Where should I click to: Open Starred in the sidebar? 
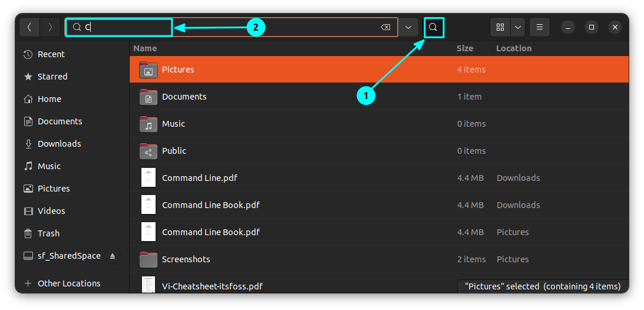[x=52, y=77]
